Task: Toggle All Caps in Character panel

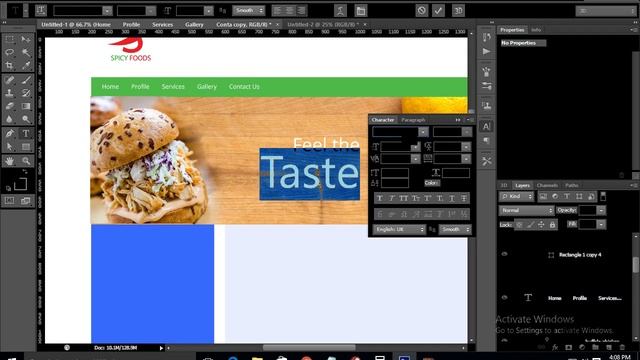Action: (404, 198)
